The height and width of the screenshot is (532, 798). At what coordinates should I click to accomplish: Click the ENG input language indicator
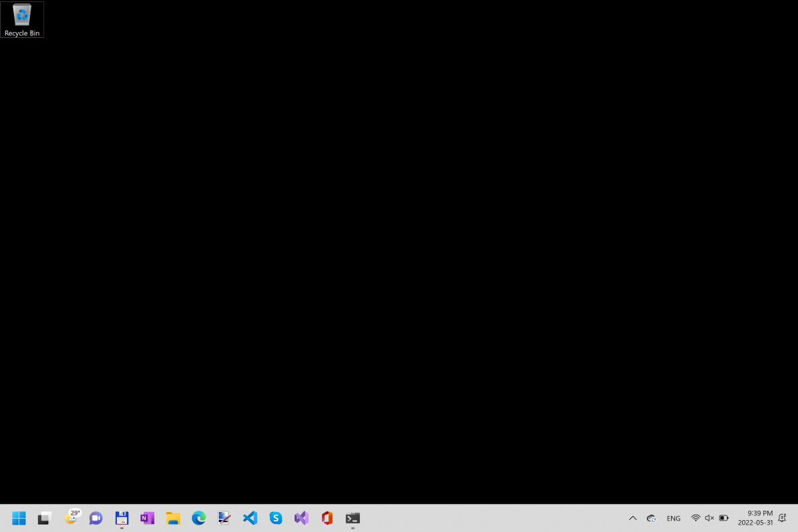point(674,518)
